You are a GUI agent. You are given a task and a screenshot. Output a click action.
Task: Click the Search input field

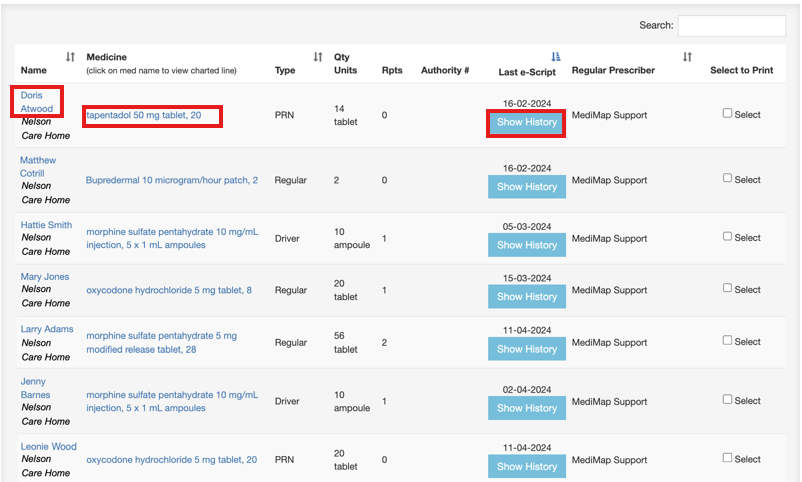click(731, 25)
